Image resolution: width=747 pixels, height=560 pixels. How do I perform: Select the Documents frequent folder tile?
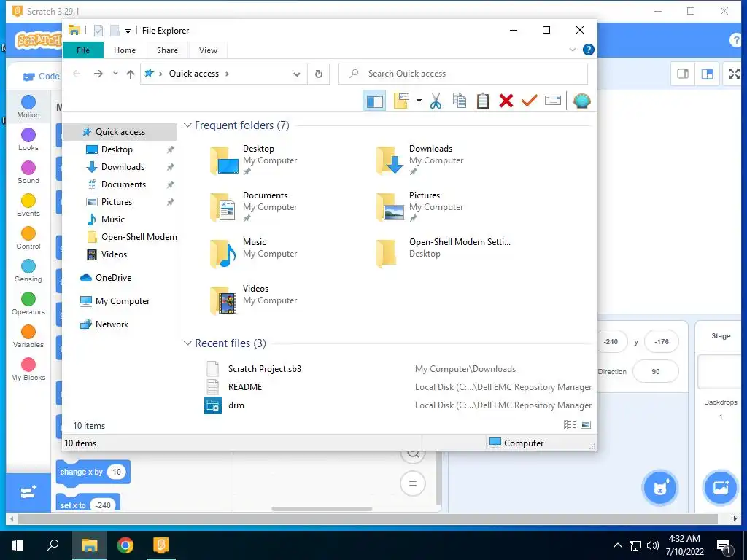tap(254, 206)
